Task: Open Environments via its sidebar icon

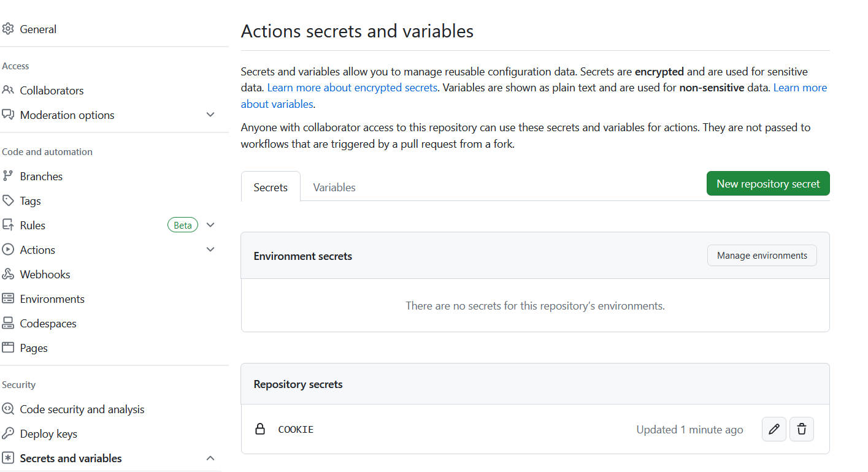Action: pos(8,299)
